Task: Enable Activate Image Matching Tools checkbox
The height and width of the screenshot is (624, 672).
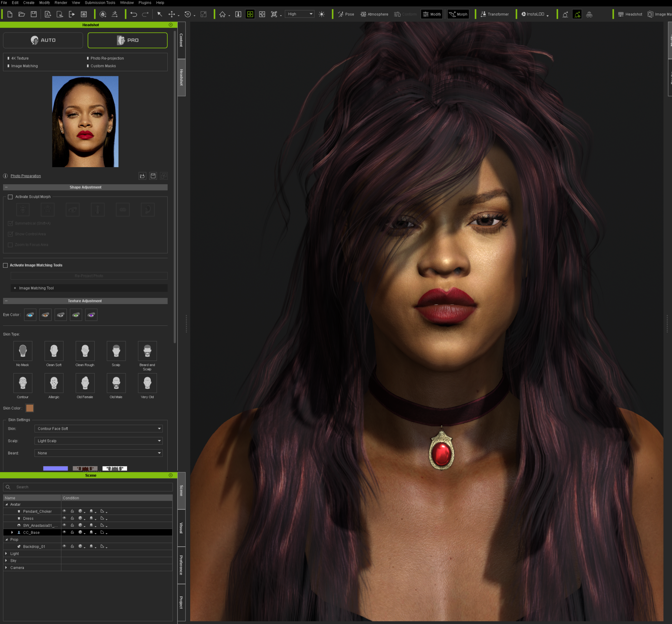Action: tap(5, 265)
